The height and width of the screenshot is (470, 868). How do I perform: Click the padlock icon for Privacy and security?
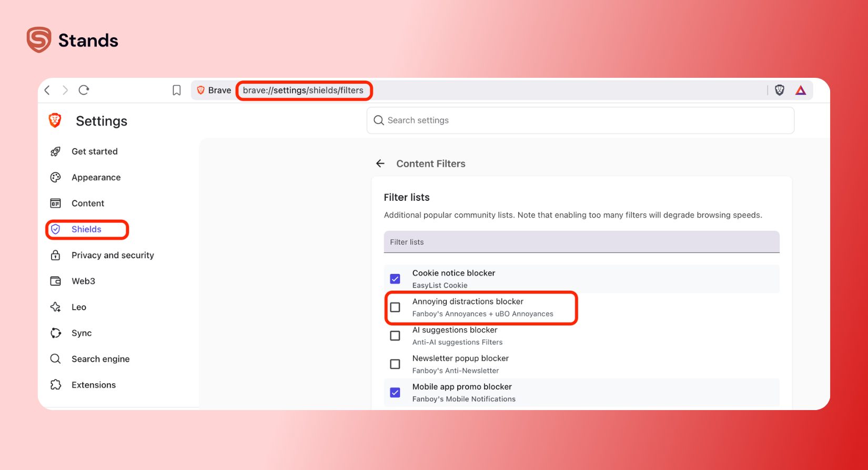(55, 255)
